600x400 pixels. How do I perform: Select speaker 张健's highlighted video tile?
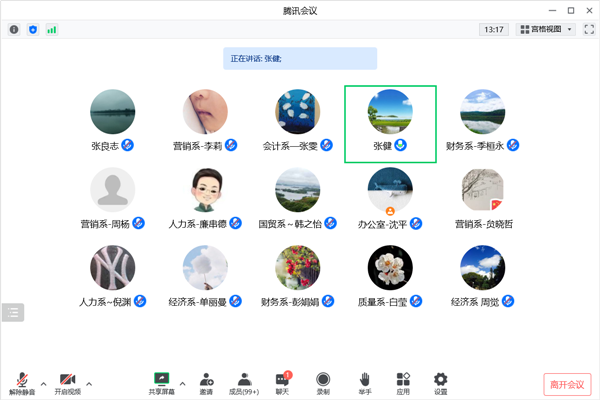390,123
